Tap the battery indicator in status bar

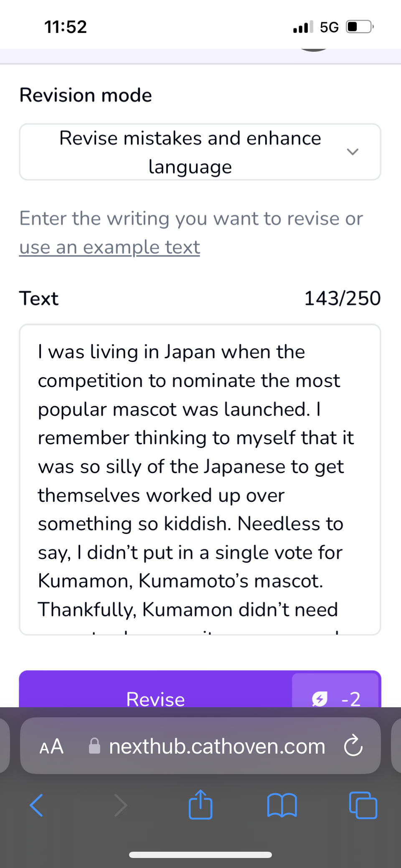[x=359, y=27]
